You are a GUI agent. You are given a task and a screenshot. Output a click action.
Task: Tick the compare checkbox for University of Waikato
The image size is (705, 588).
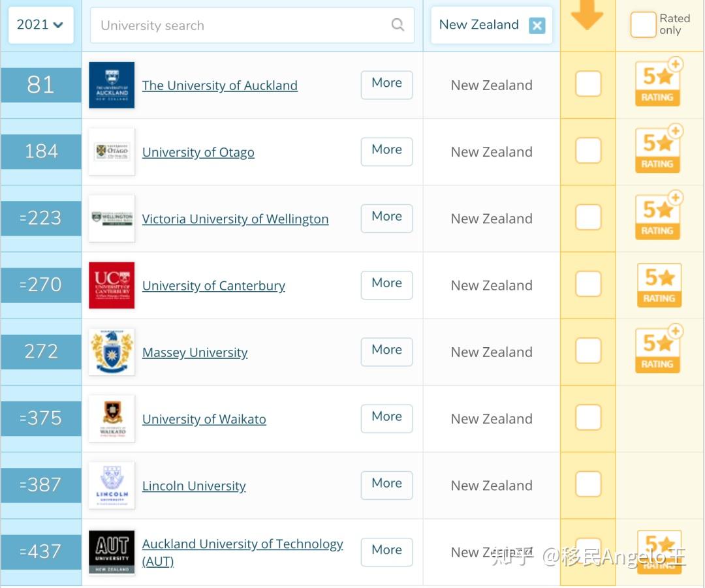point(588,418)
